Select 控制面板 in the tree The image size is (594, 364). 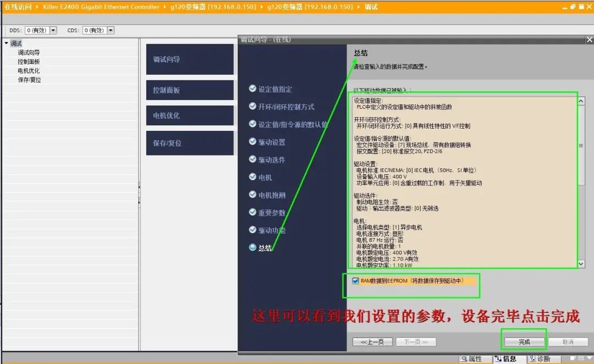click(29, 62)
